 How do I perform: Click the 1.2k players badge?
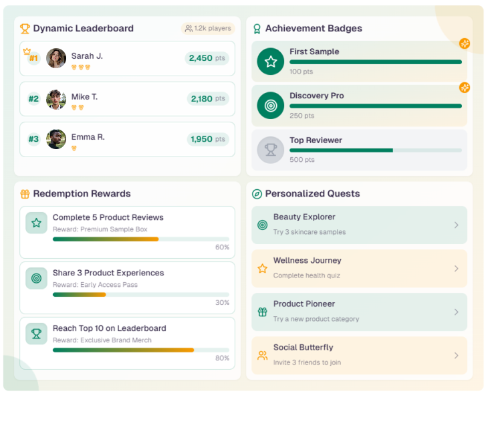[208, 29]
